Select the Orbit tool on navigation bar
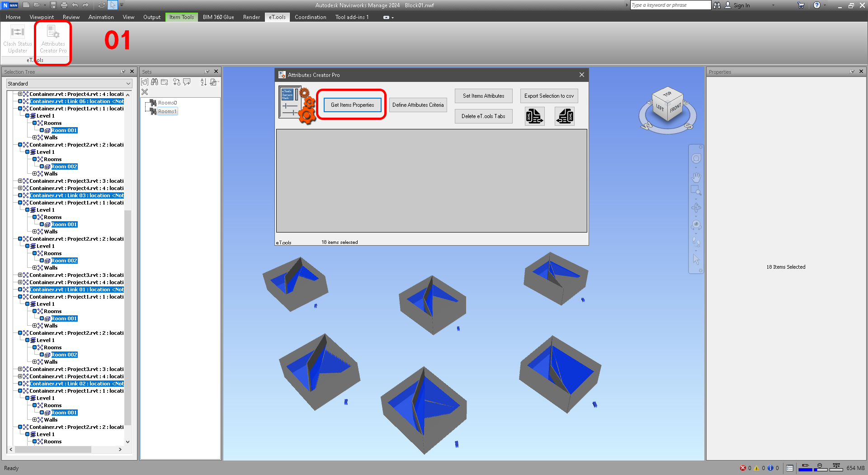Screen dimensions: 868x475 [696, 208]
